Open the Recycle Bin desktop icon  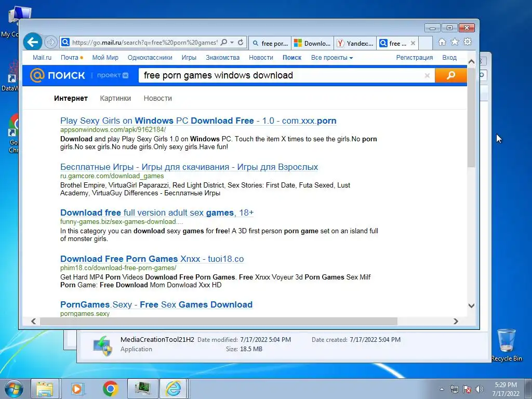506,345
